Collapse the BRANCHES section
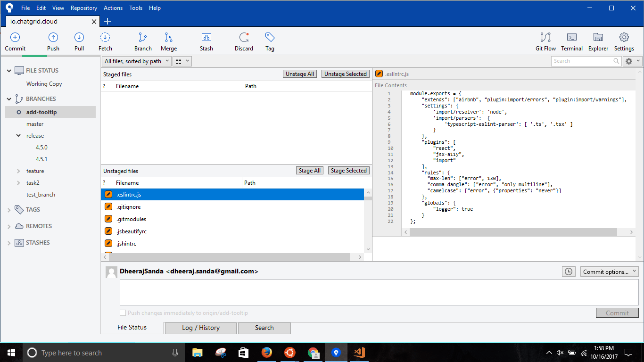This screenshot has width=644, height=362. click(x=8, y=99)
